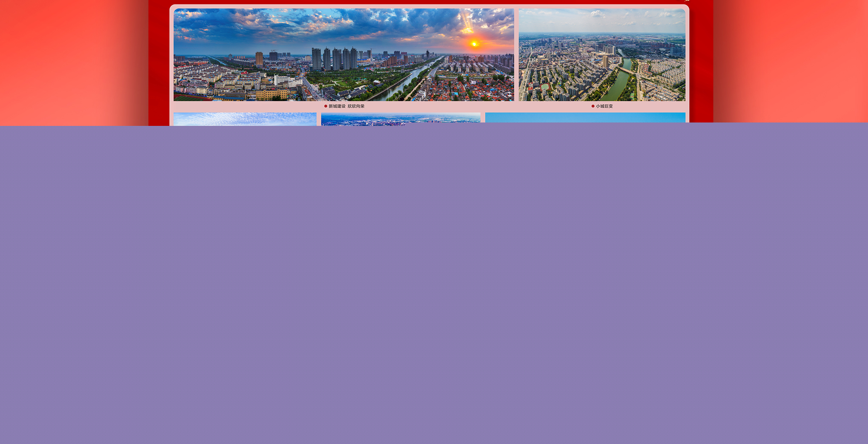The image size is (868, 444).
Task: Click the red background right of the gallery
Action: (792, 64)
